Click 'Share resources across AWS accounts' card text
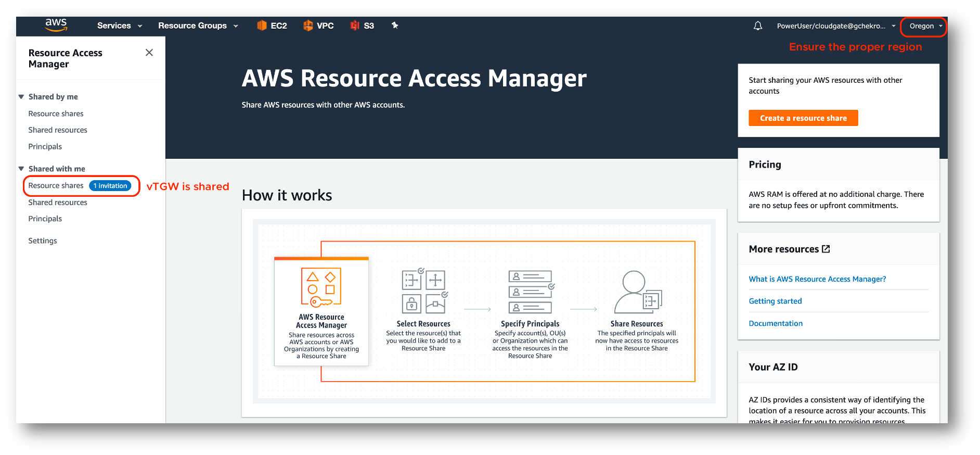980x455 pixels. pos(321,346)
